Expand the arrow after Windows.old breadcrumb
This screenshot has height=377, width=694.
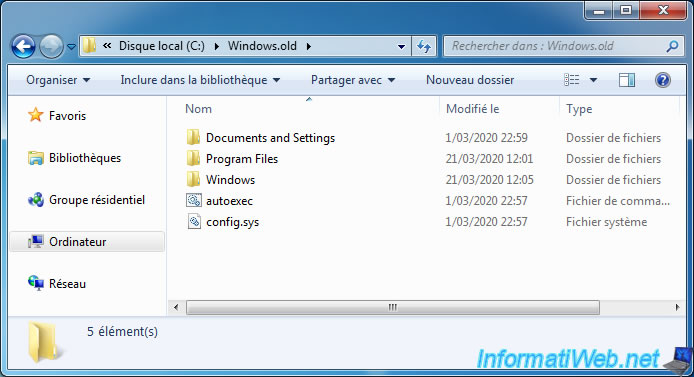(308, 46)
